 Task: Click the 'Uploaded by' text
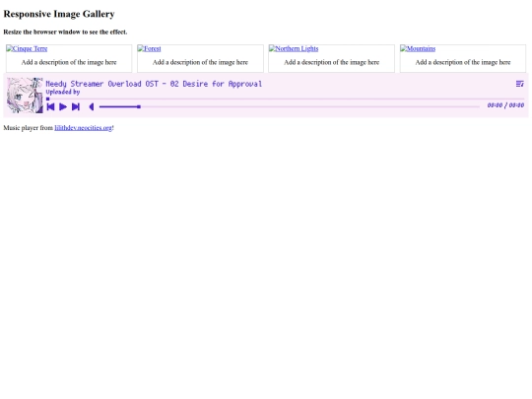(x=63, y=92)
